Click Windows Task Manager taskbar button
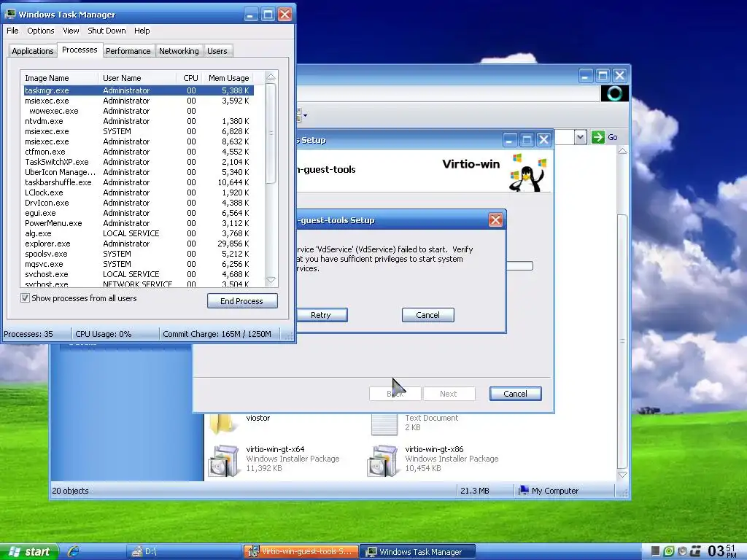This screenshot has width=747, height=560. (417, 551)
